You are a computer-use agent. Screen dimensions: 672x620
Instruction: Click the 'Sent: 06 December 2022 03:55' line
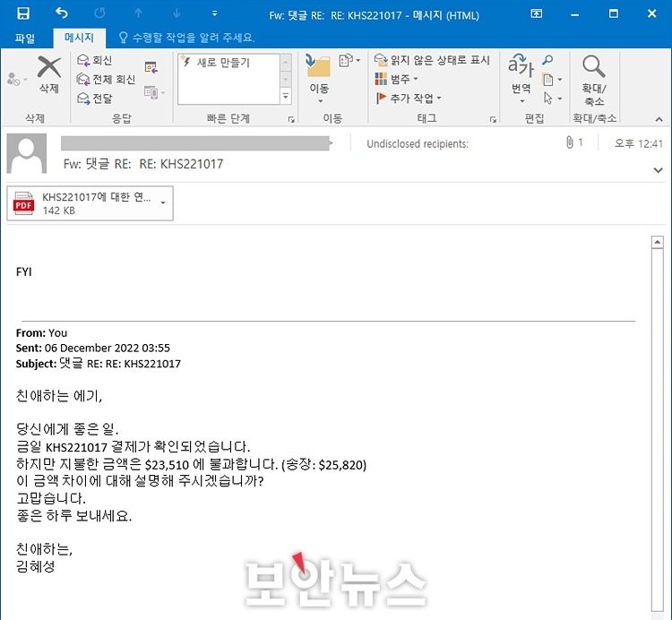93,348
